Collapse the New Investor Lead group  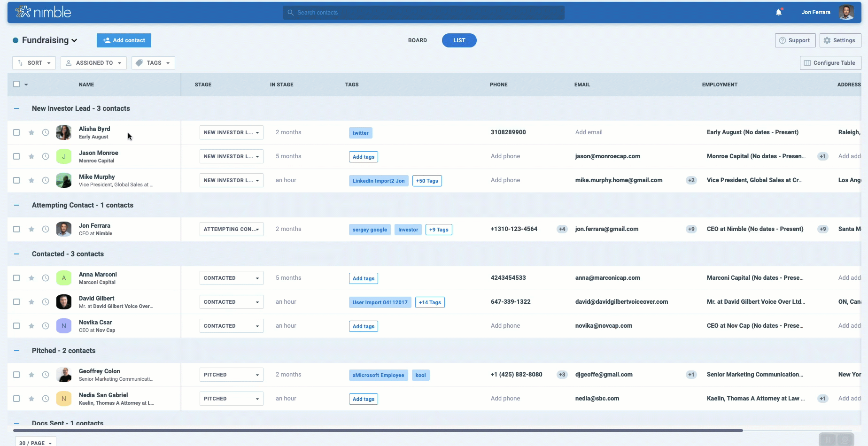click(16, 108)
